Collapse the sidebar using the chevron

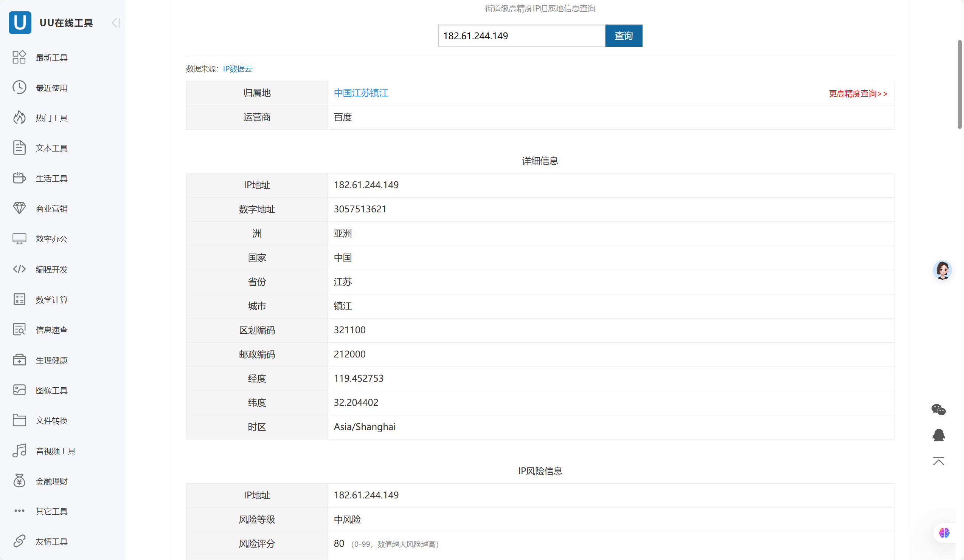click(115, 23)
